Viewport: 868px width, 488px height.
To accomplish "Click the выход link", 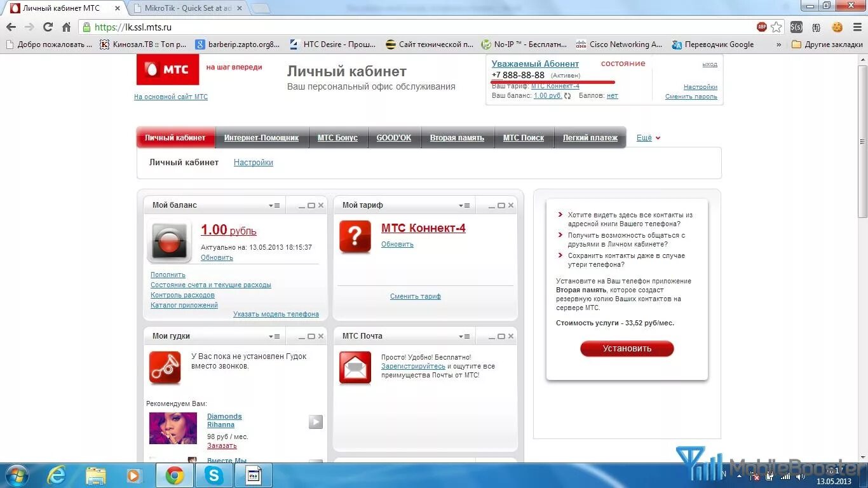I will [710, 64].
